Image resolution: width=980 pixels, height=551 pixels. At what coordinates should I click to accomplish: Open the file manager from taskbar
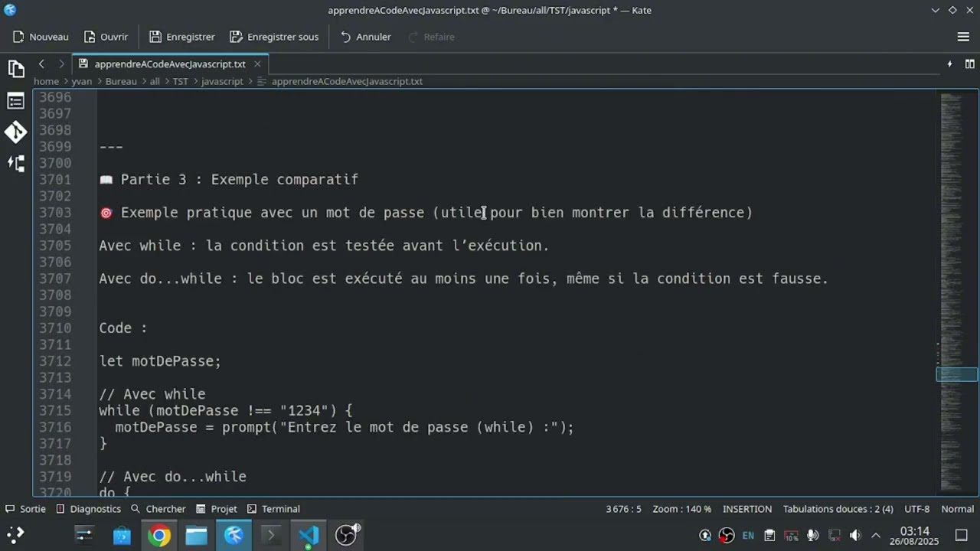(197, 535)
